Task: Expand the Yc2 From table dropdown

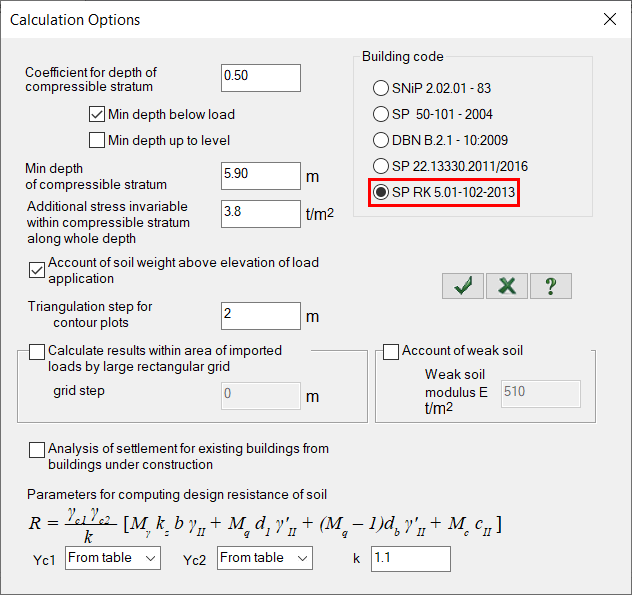Action: click(x=264, y=558)
